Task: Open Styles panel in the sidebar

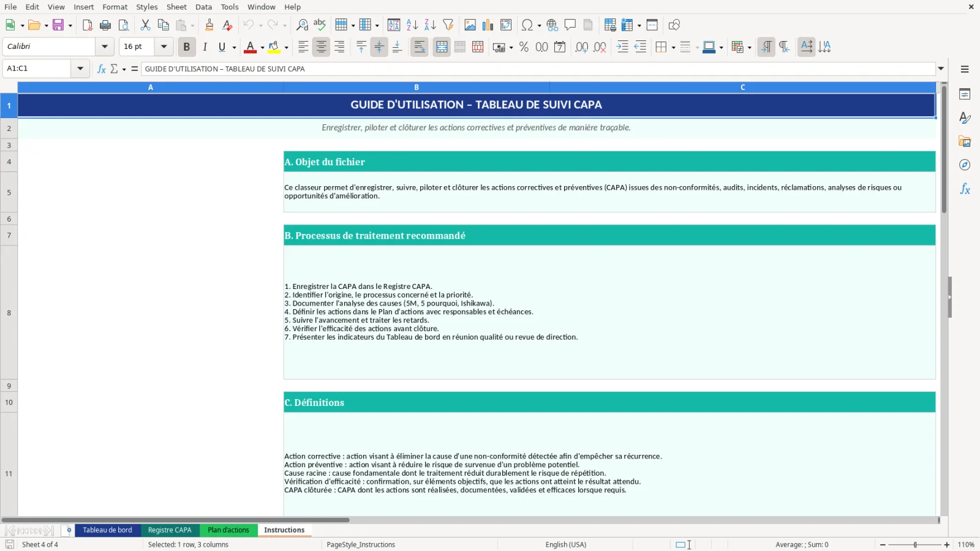Action: tap(965, 118)
